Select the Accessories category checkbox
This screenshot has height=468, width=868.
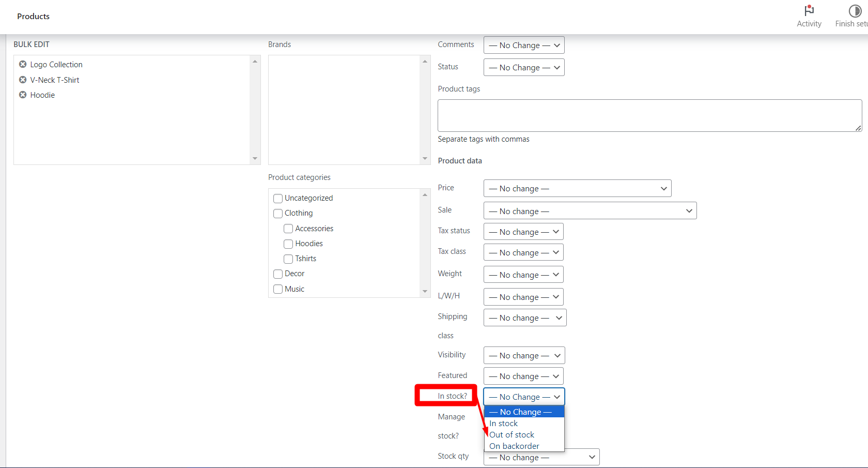tap(288, 229)
